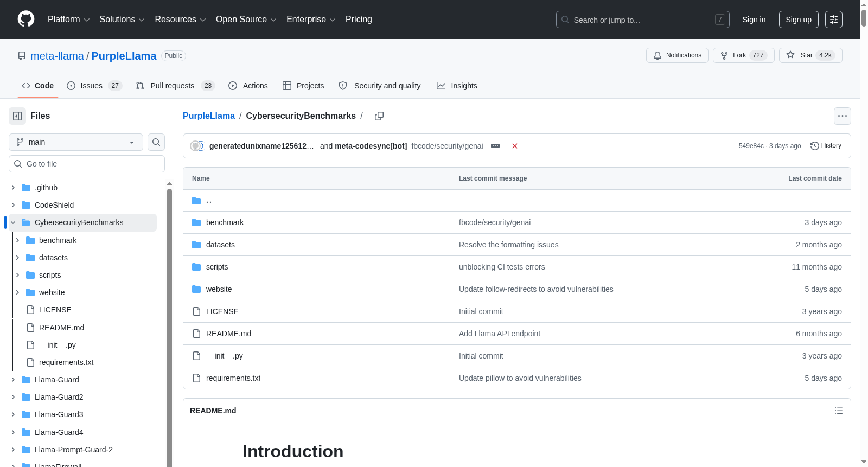The image size is (868, 467).
Task: Click the README.md file icon in tree
Action: [30, 328]
